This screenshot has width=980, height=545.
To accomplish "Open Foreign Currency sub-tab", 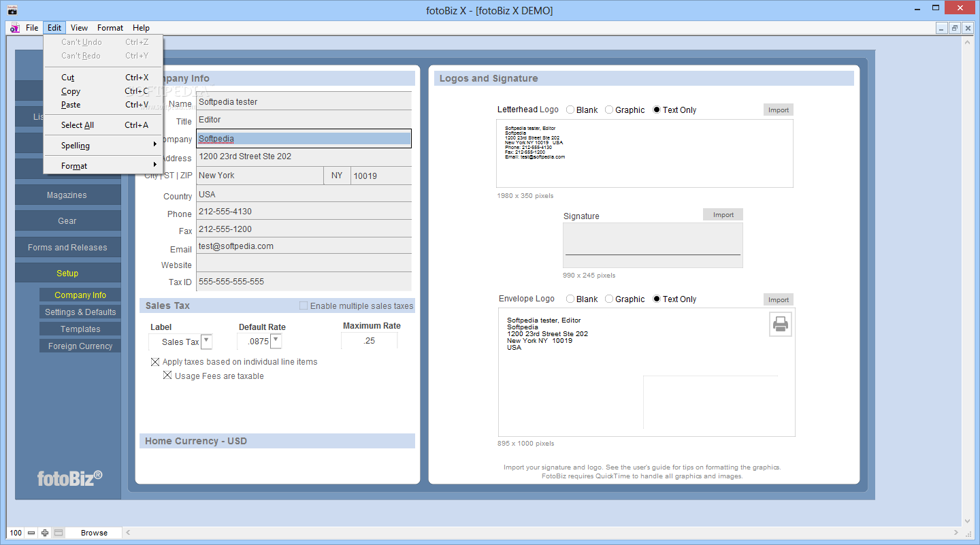I will [x=80, y=346].
